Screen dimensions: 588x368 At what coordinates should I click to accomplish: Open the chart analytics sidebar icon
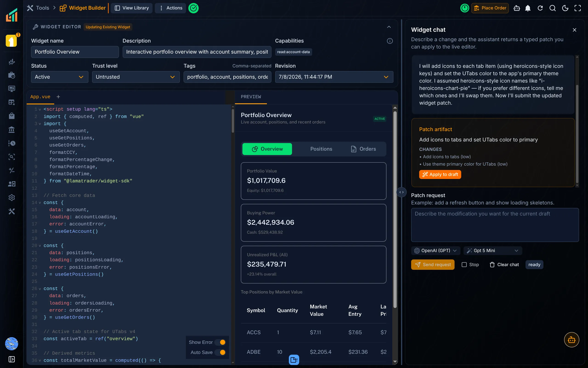pos(11,62)
